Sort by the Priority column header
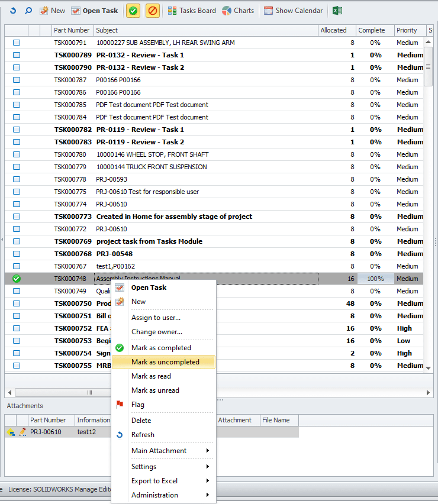The image size is (438, 504). (407, 30)
